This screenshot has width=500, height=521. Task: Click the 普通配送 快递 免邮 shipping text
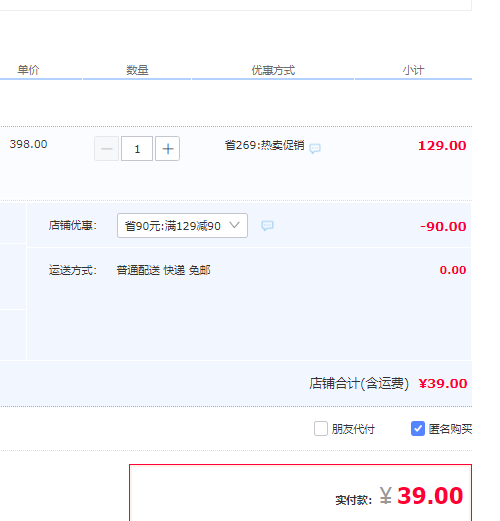tap(163, 270)
